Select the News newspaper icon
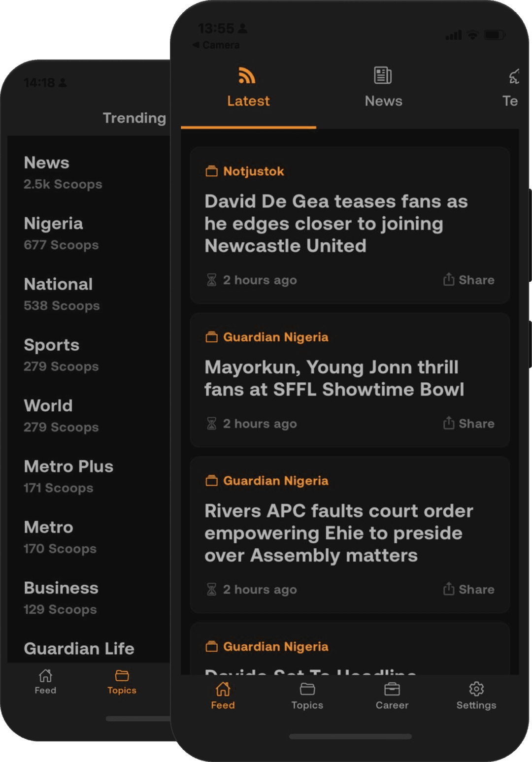Image resolution: width=532 pixels, height=762 pixels. tap(383, 75)
